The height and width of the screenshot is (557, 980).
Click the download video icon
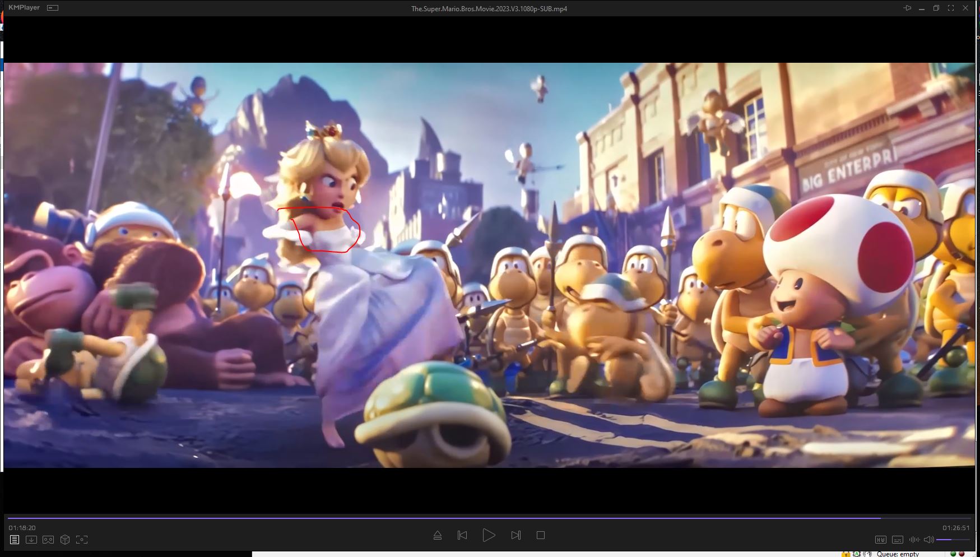tap(31, 540)
